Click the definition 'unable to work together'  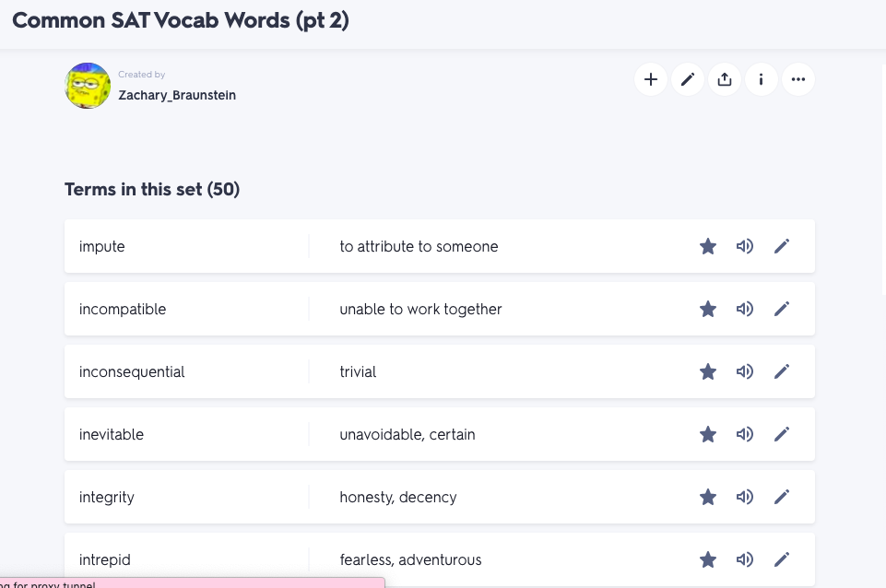click(420, 309)
